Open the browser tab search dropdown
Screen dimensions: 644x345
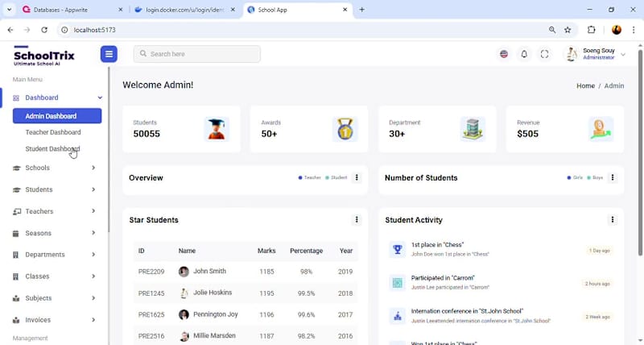click(9, 10)
